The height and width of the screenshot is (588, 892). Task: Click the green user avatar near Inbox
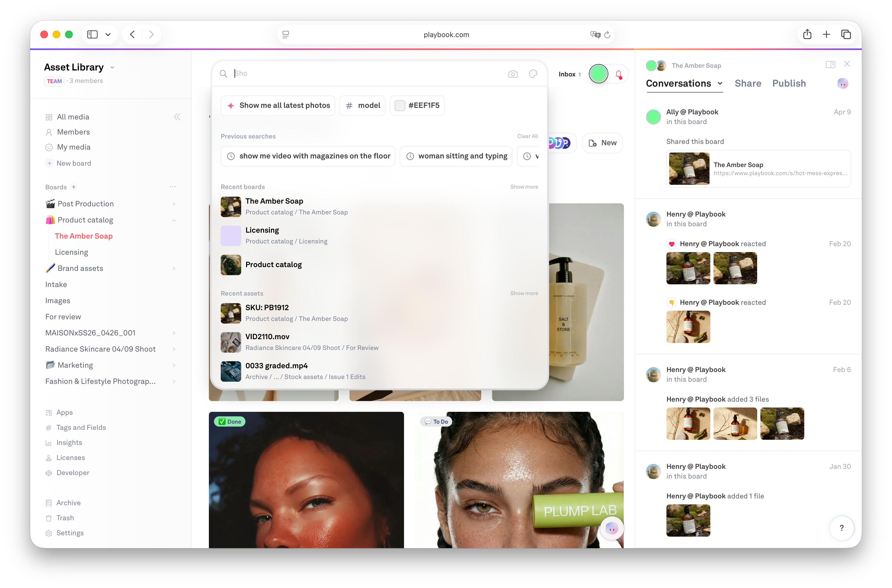click(598, 74)
